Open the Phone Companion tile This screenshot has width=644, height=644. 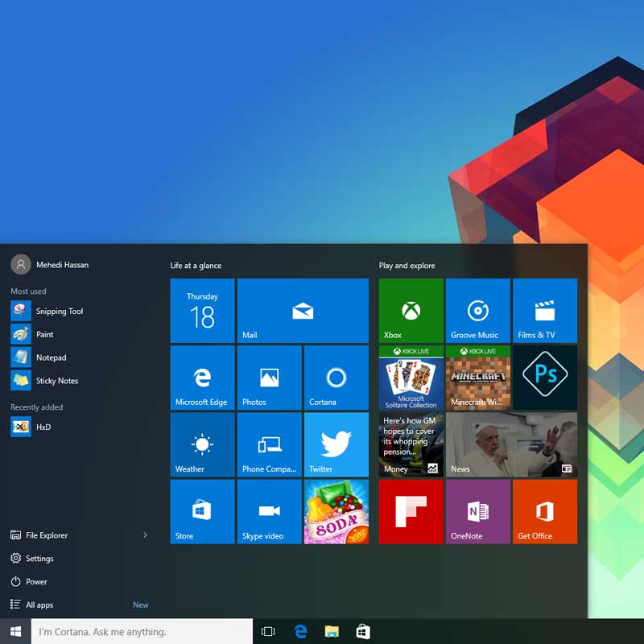269,444
